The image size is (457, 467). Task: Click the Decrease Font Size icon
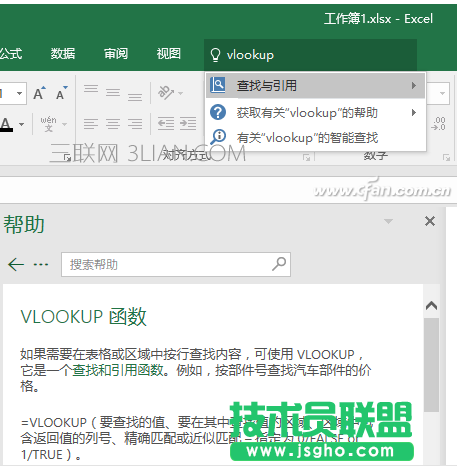tap(61, 93)
